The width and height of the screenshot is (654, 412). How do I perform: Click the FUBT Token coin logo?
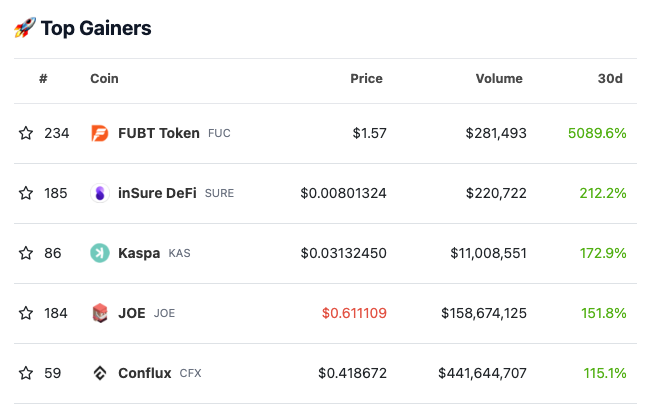pyautogui.click(x=99, y=133)
